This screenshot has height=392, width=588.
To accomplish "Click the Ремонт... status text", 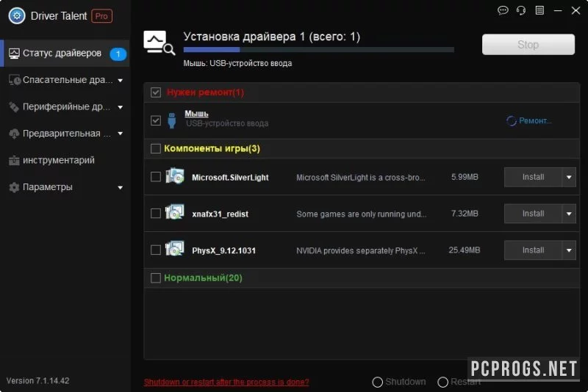I will pos(535,121).
